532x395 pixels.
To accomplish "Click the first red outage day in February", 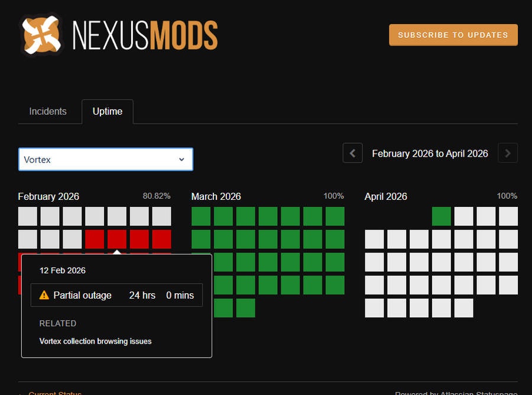I will [95, 239].
